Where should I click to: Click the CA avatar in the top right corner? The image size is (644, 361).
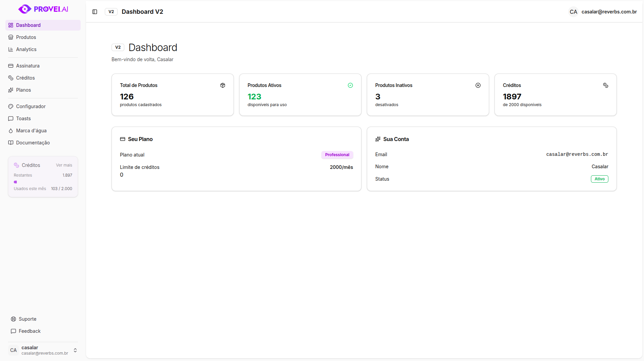tap(573, 12)
